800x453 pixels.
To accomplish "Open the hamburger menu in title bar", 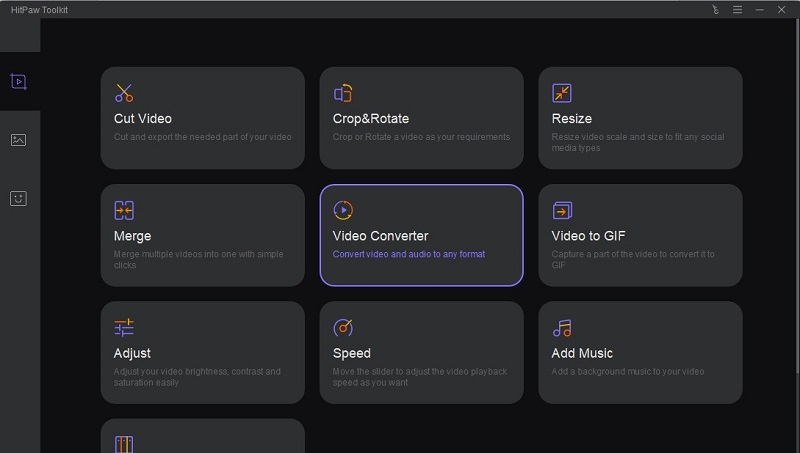I will [737, 9].
